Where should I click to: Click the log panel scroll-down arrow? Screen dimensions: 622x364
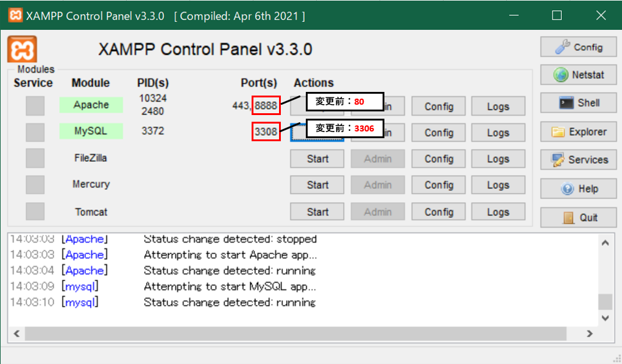tap(604, 317)
